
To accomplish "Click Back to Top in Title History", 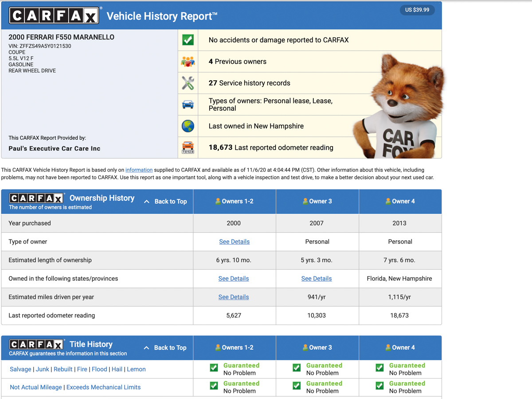I will click(x=165, y=348).
